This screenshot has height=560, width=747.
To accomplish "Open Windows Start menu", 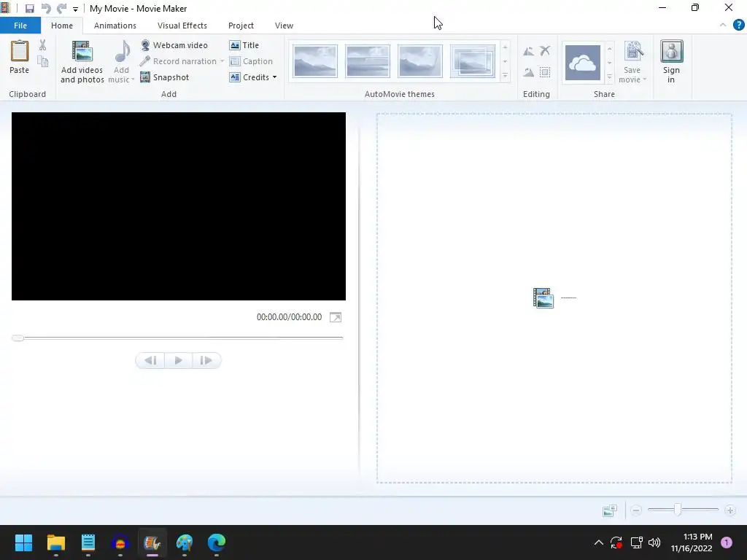I will (23, 542).
